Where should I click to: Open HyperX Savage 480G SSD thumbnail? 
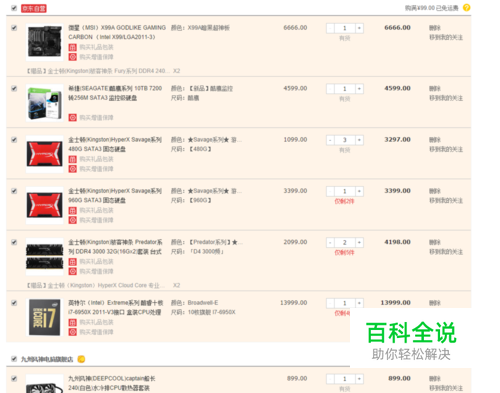point(45,154)
